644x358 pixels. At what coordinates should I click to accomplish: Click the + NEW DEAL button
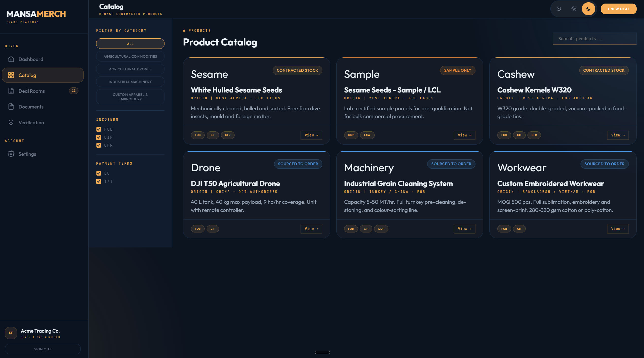point(618,9)
